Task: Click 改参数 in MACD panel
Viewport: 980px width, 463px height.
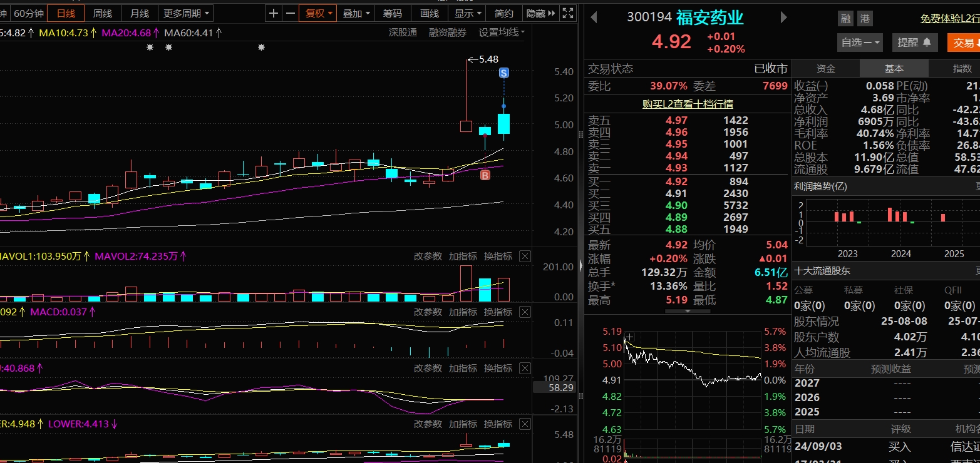Action: (x=428, y=312)
